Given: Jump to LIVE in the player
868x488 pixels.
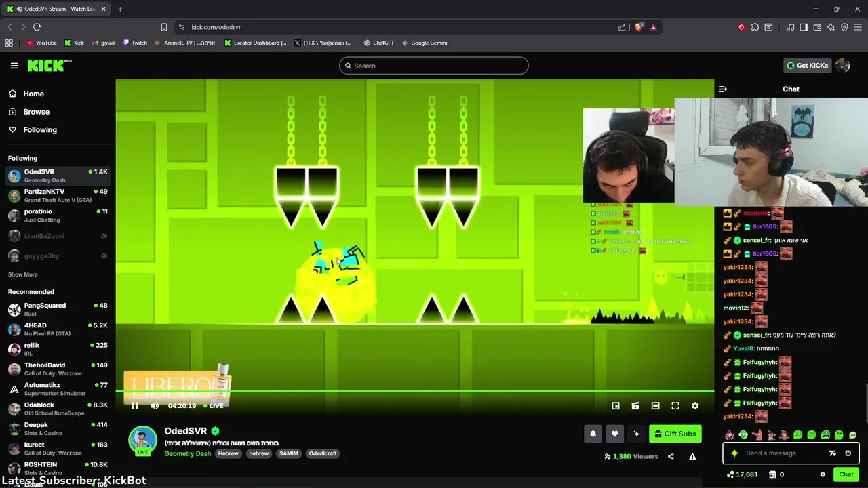Looking at the screenshot, I should [x=214, y=405].
